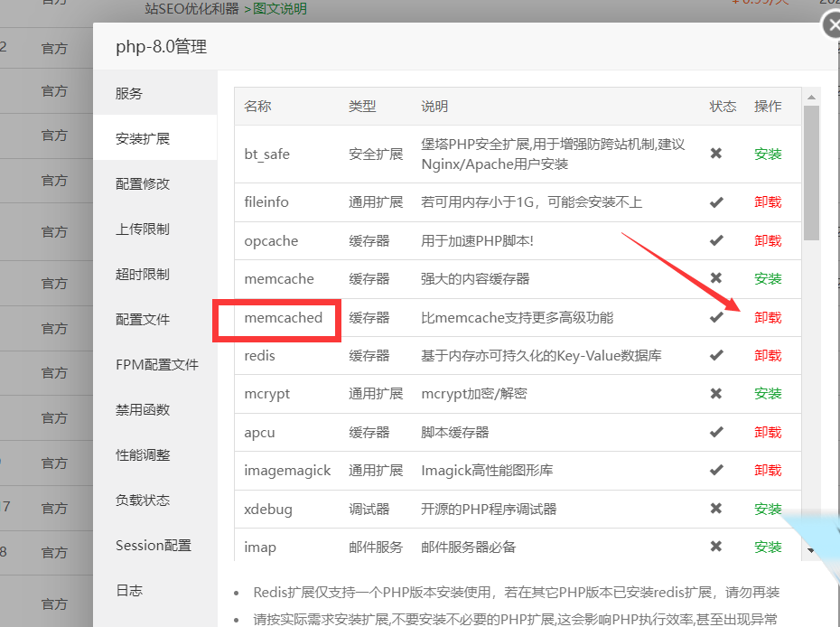
Task: Click the checkmark status icon beside memcached
Action: (716, 317)
